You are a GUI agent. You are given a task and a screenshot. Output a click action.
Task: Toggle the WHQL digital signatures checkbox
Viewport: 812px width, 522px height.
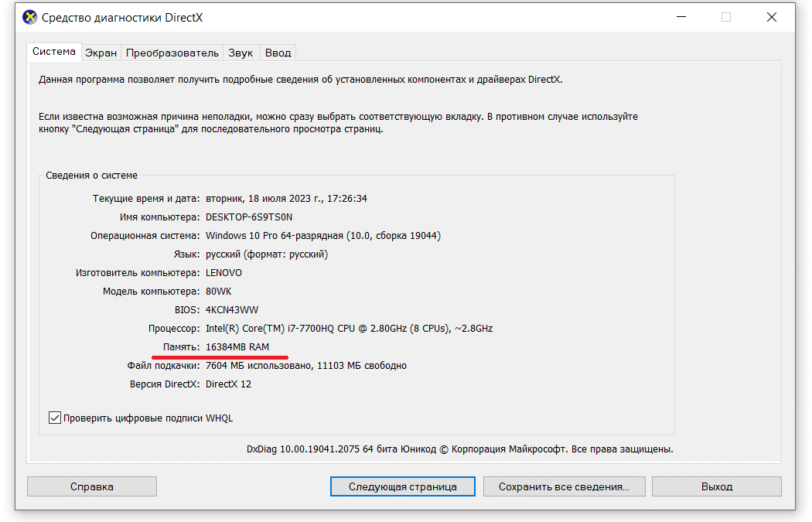point(55,418)
